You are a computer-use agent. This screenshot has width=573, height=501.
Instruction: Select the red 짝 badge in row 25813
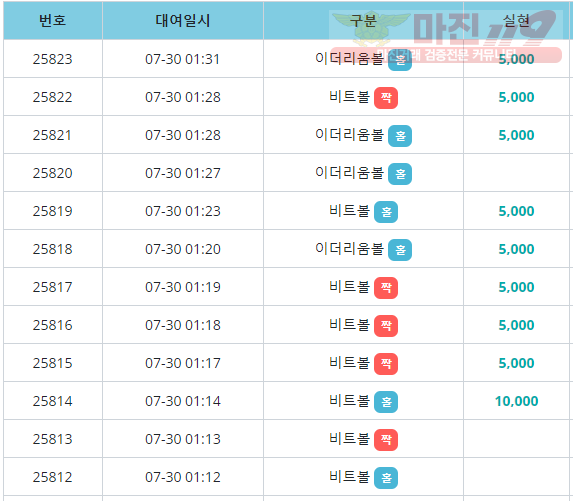click(x=386, y=440)
